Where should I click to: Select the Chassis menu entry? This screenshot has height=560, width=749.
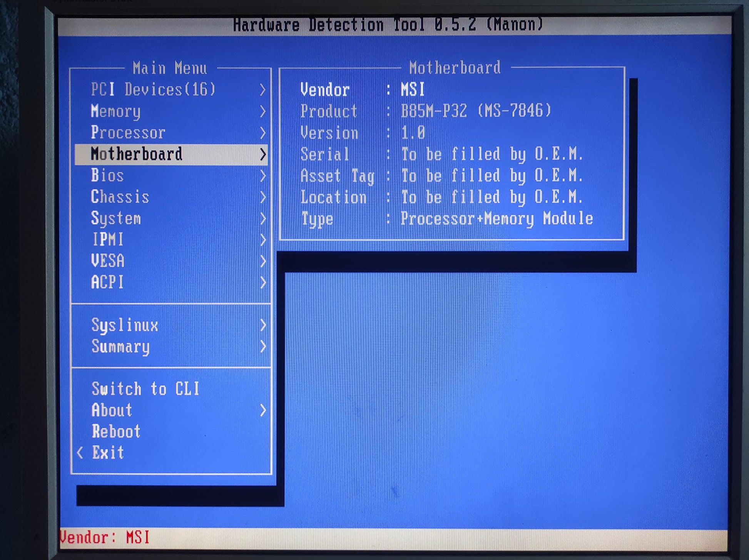coord(120,197)
